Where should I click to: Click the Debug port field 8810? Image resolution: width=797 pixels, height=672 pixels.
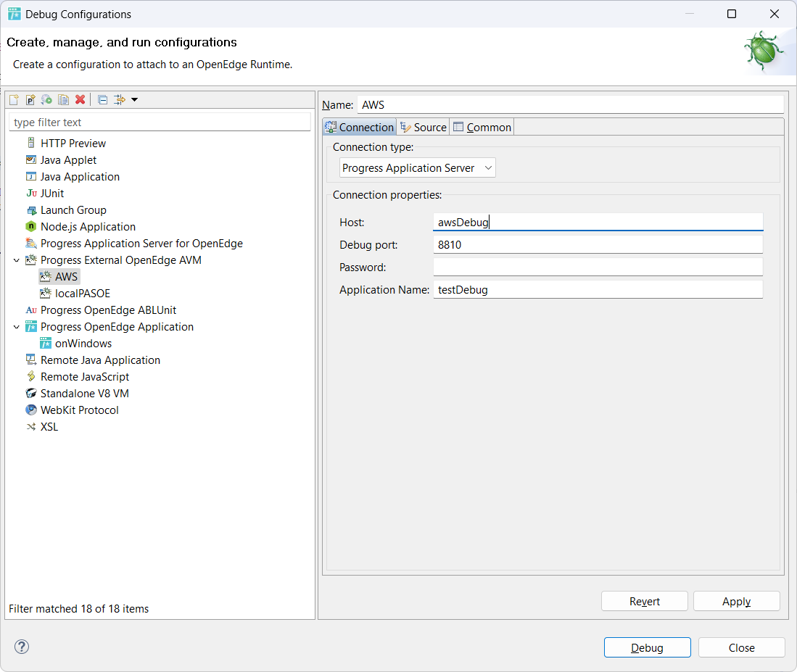[x=598, y=244]
